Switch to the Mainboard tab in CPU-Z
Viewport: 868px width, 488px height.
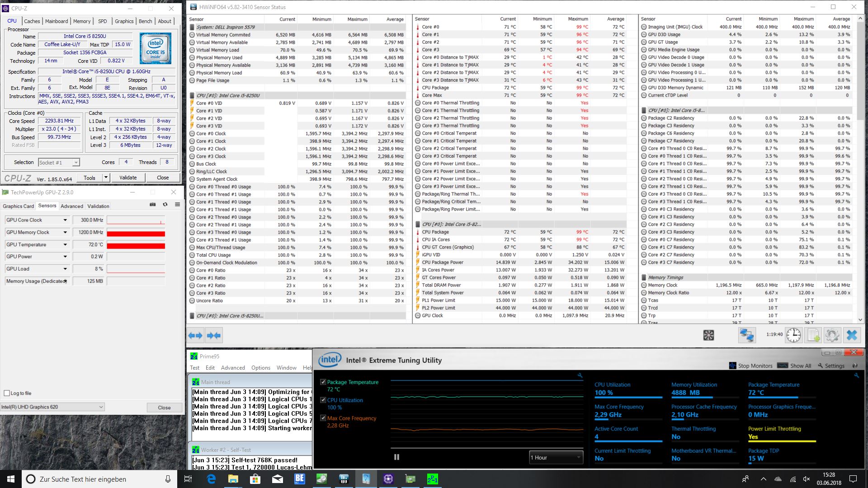[57, 21]
